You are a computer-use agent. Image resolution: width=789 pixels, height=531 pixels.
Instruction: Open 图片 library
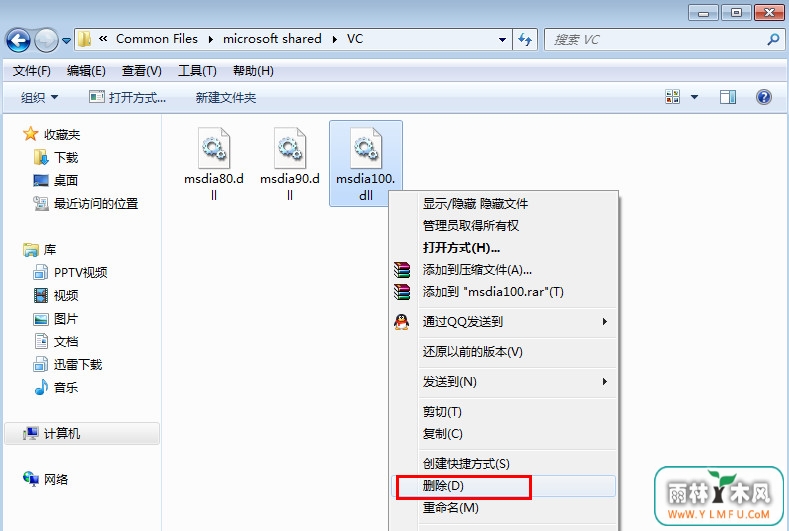(55, 319)
